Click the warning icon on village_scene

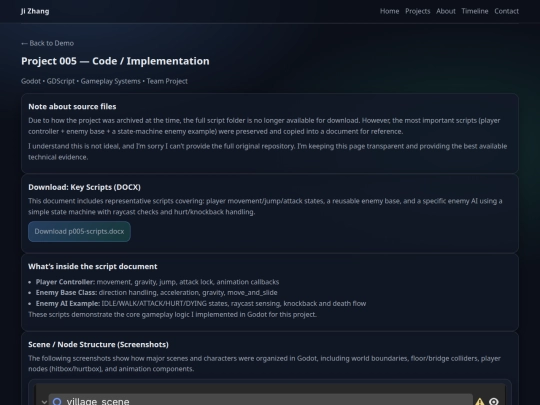tap(479, 401)
